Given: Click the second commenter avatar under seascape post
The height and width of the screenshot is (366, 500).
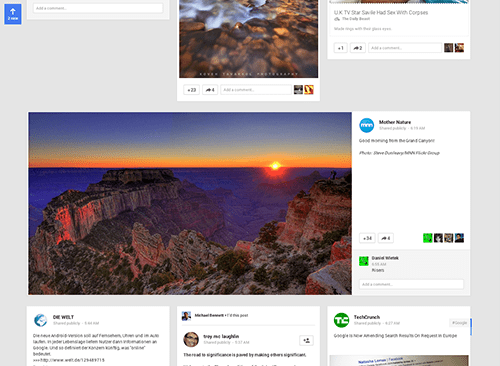Looking at the screenshot, I should 309,90.
